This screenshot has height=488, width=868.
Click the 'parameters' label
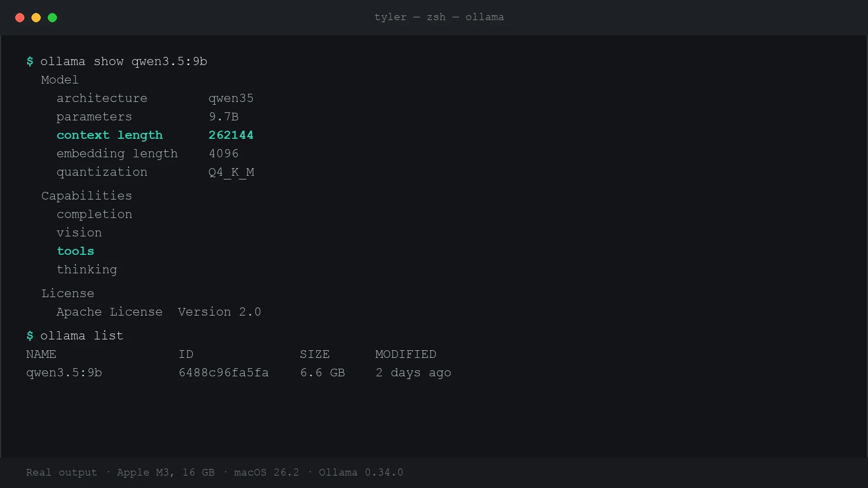[x=94, y=117]
